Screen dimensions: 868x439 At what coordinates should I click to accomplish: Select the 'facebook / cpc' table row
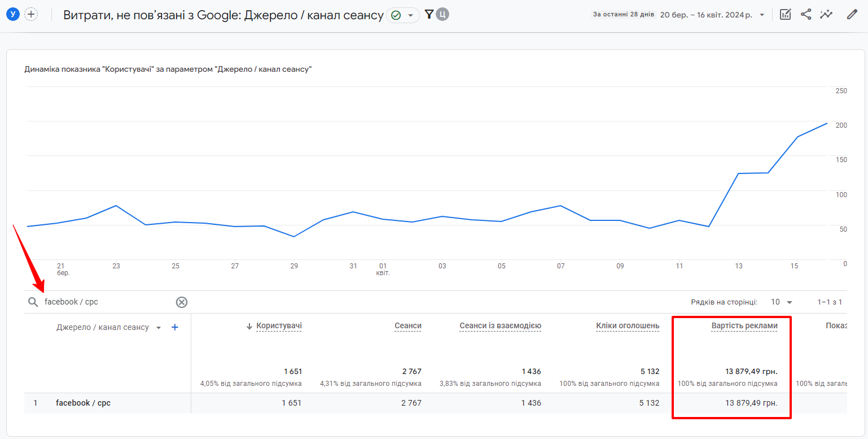(435, 403)
